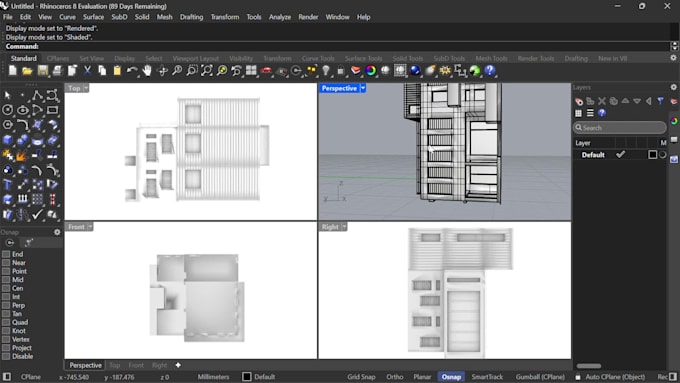Select the Pan hand tool
This screenshot has height=383, width=680.
tap(147, 70)
